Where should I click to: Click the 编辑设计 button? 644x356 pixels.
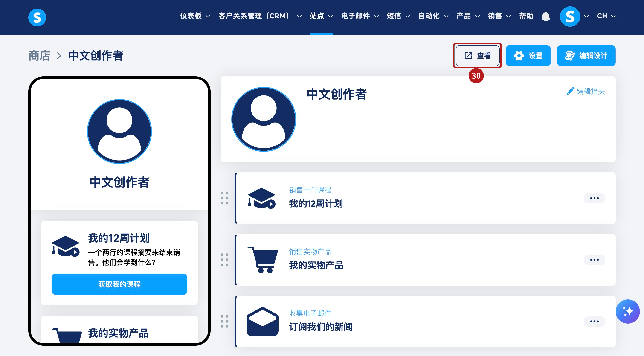tap(586, 55)
